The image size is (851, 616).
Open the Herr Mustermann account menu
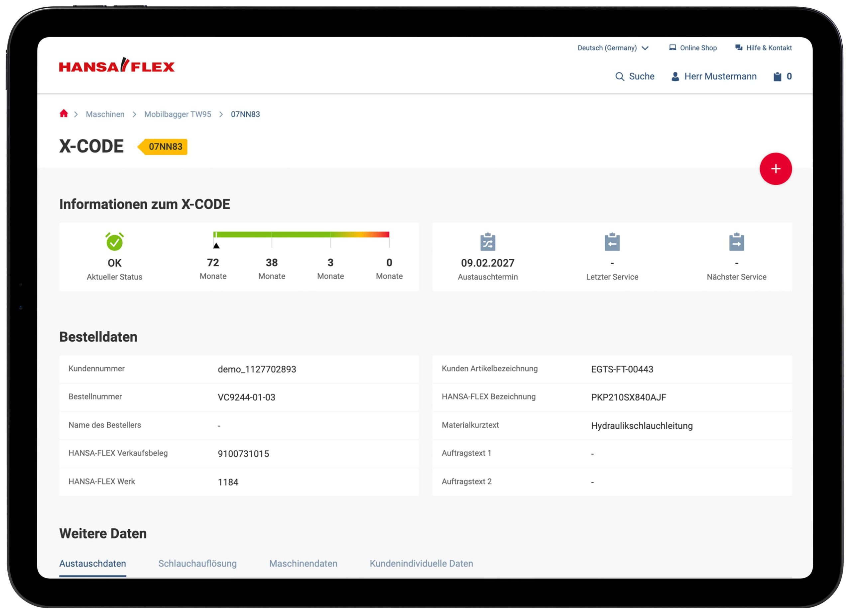click(x=720, y=76)
